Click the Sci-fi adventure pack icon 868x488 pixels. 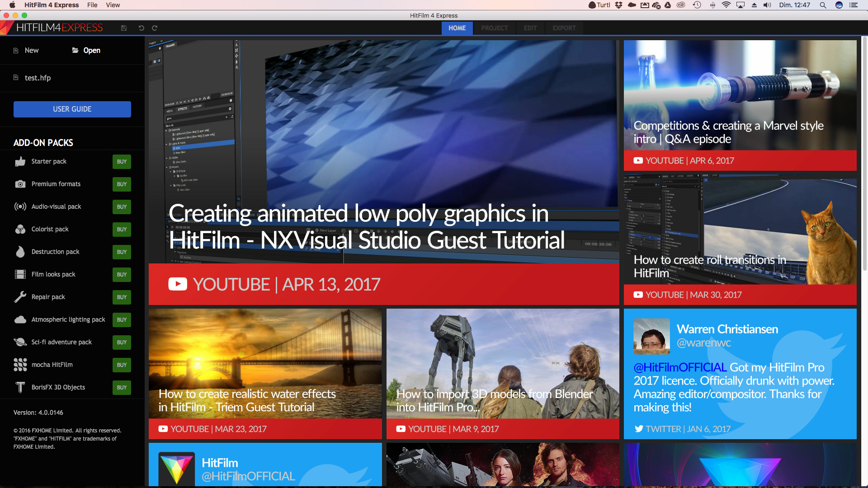pos(20,342)
